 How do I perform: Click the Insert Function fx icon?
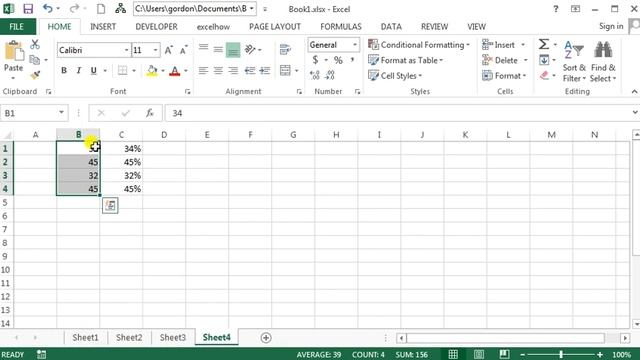pyautogui.click(x=149, y=113)
